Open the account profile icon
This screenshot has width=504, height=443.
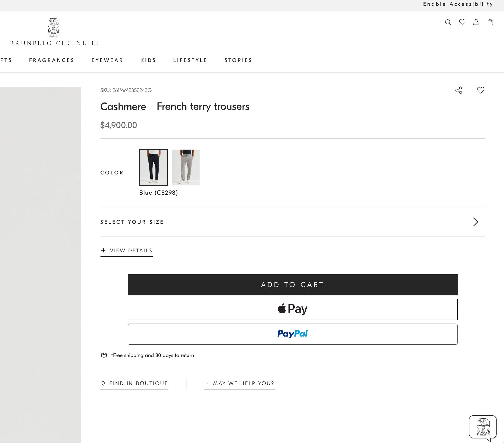pyautogui.click(x=476, y=22)
